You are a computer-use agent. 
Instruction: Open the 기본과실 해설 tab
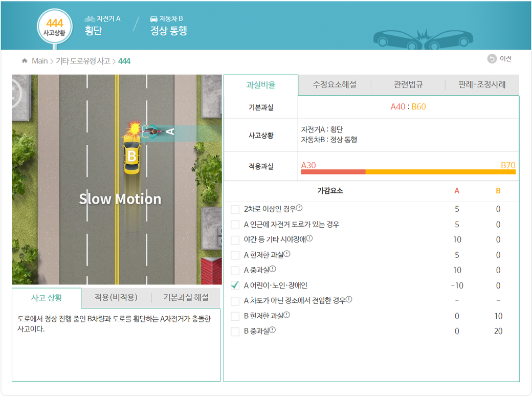point(186,298)
